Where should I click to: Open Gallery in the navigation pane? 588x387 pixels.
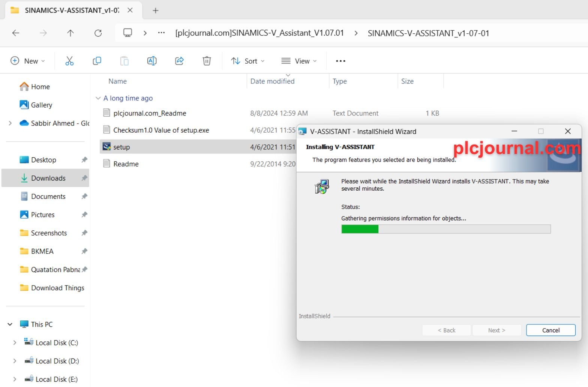click(36, 105)
